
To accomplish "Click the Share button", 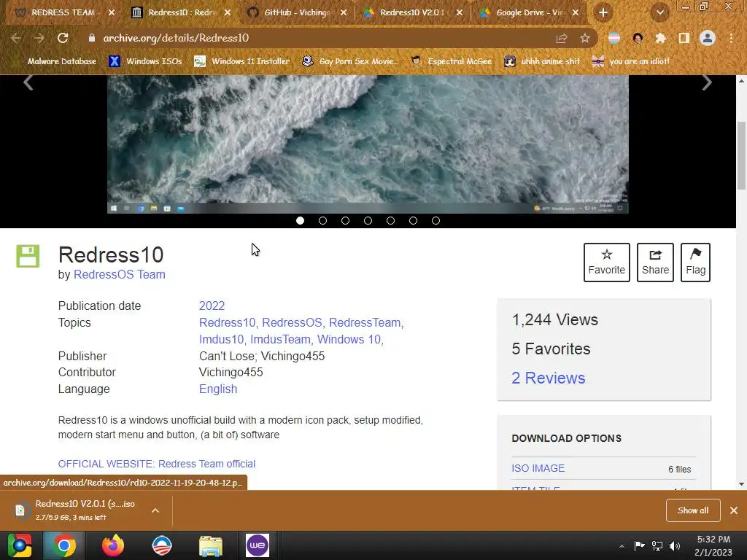I will point(656,262).
